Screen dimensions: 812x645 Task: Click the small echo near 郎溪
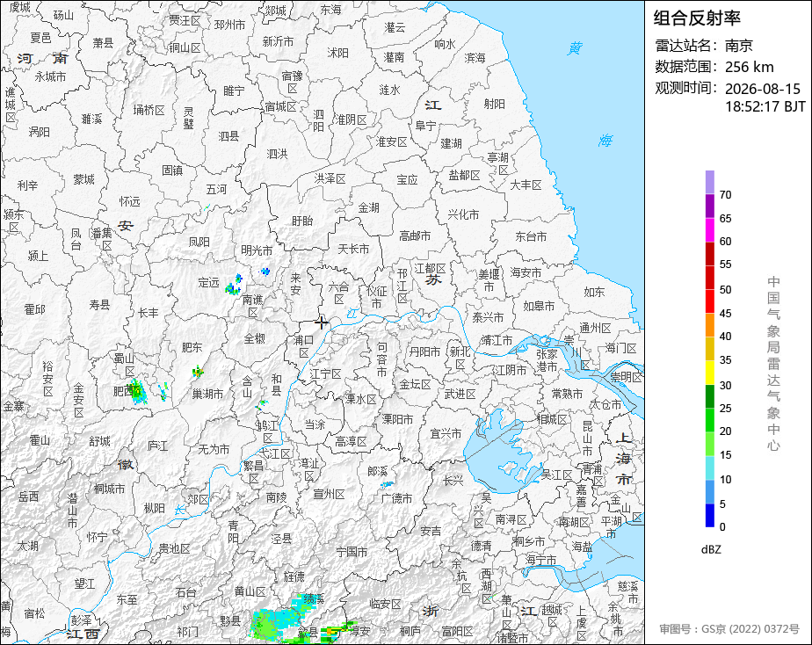point(387,484)
